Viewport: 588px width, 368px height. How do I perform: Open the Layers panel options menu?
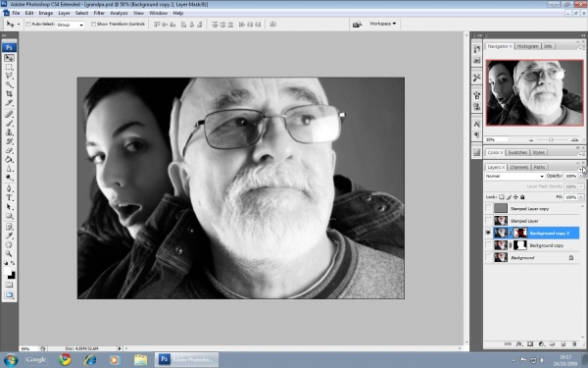click(582, 169)
